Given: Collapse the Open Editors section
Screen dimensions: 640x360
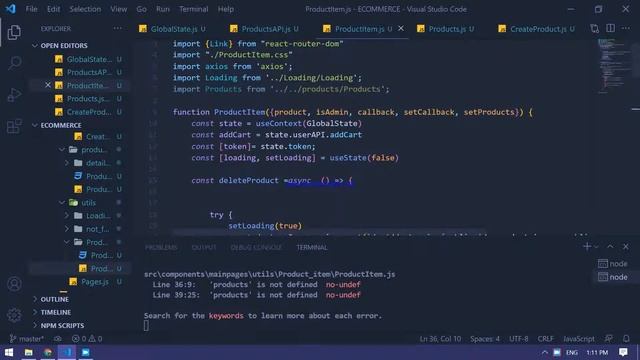Looking at the screenshot, I should point(64,45).
